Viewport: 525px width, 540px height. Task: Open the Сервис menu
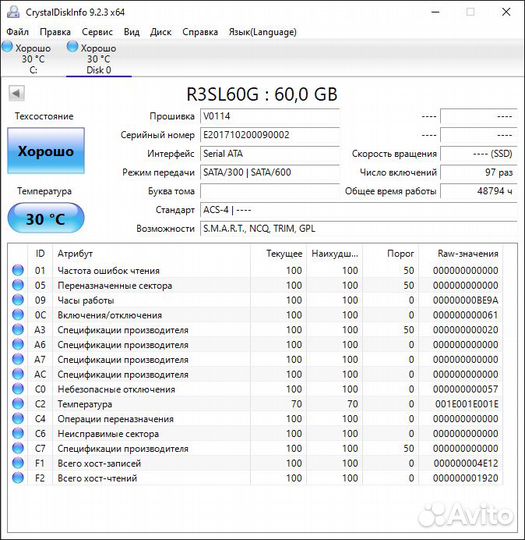(97, 32)
